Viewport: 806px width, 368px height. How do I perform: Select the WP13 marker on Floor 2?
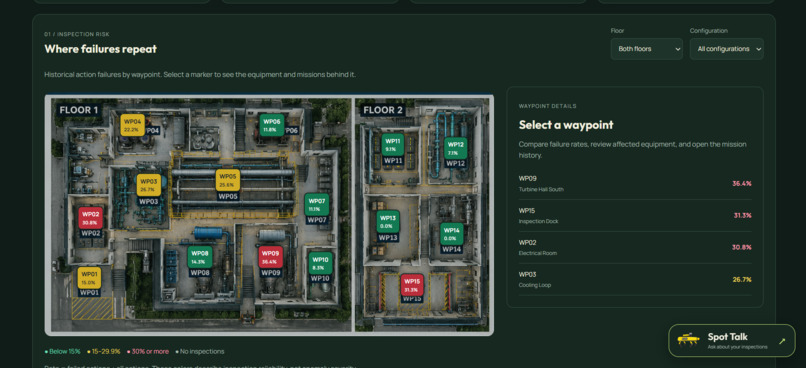[x=388, y=222]
